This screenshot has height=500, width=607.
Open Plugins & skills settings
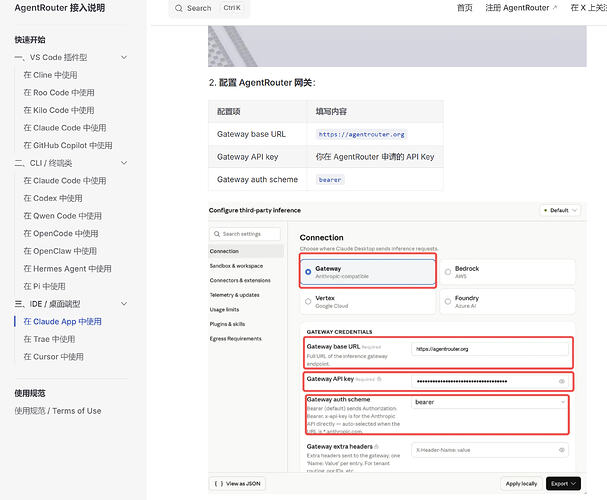227,324
